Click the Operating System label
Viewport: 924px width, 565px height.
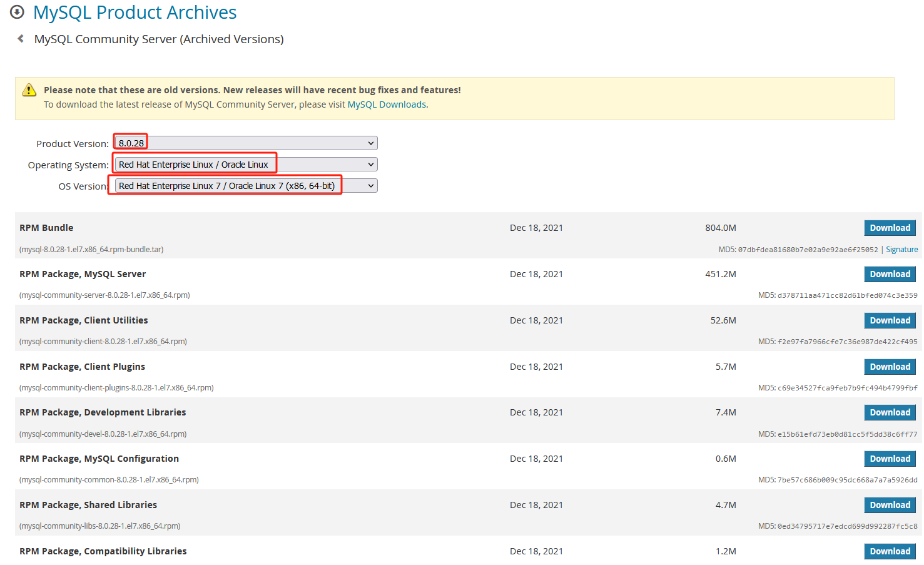(68, 165)
